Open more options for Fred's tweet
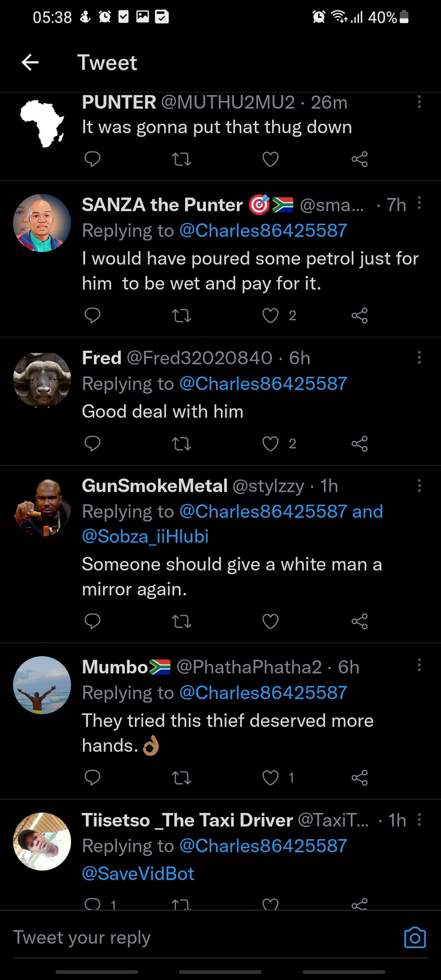Viewport: 441px width, 980px height. [x=419, y=357]
